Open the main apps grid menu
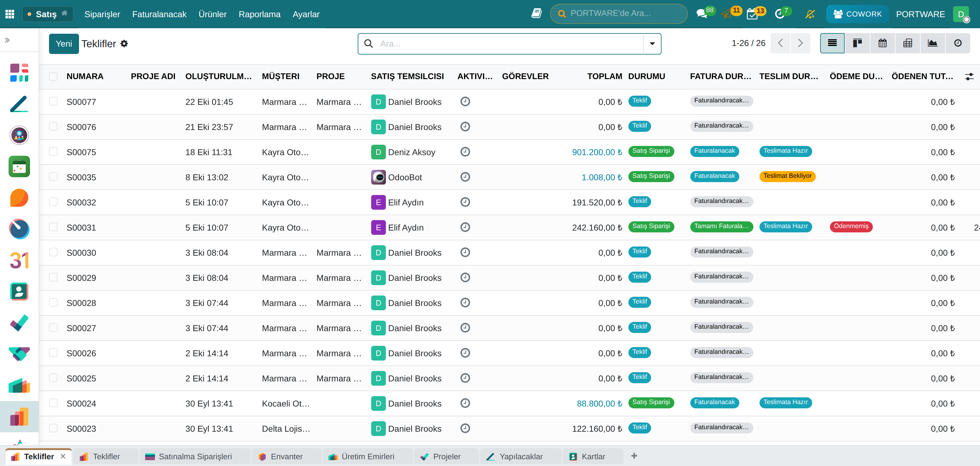The height and width of the screenshot is (466, 980). tap(10, 14)
